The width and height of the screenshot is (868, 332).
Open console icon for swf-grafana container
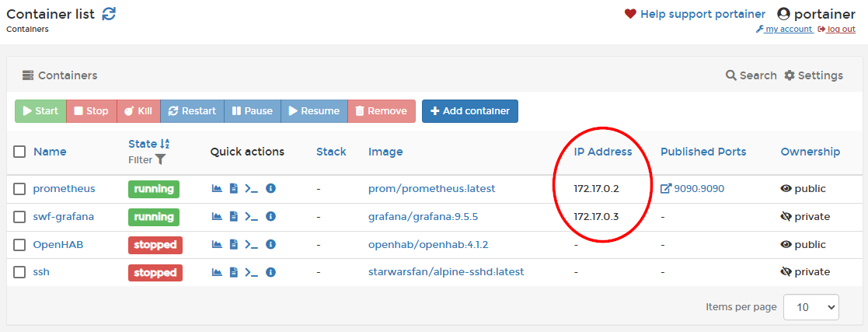pos(251,217)
